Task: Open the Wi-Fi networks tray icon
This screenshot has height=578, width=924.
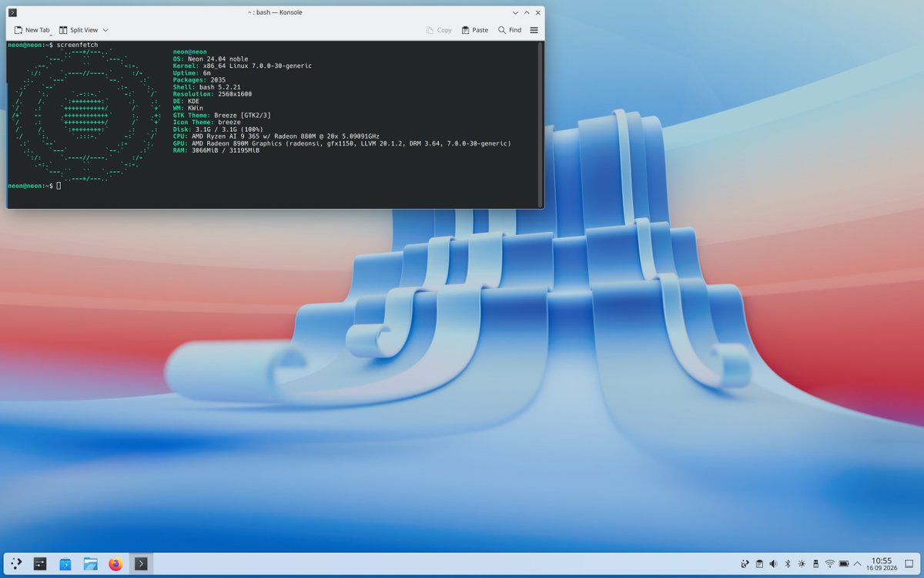Action: click(x=829, y=564)
